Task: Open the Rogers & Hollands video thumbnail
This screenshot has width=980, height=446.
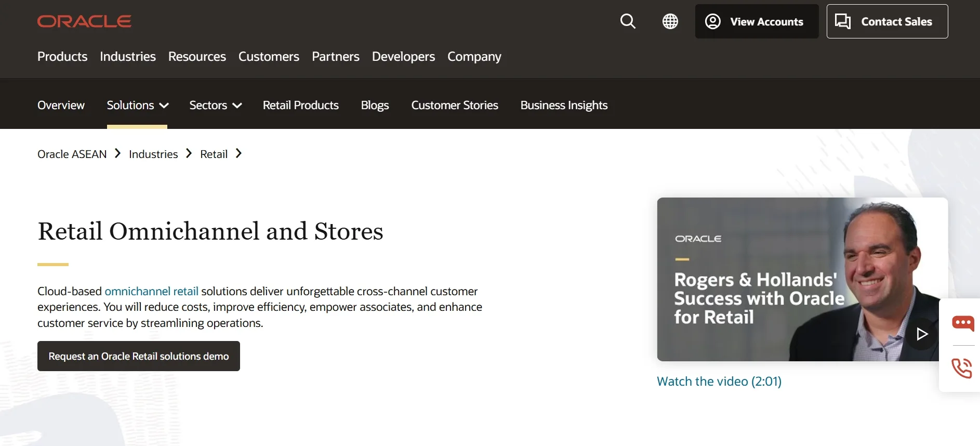Action: [802, 279]
